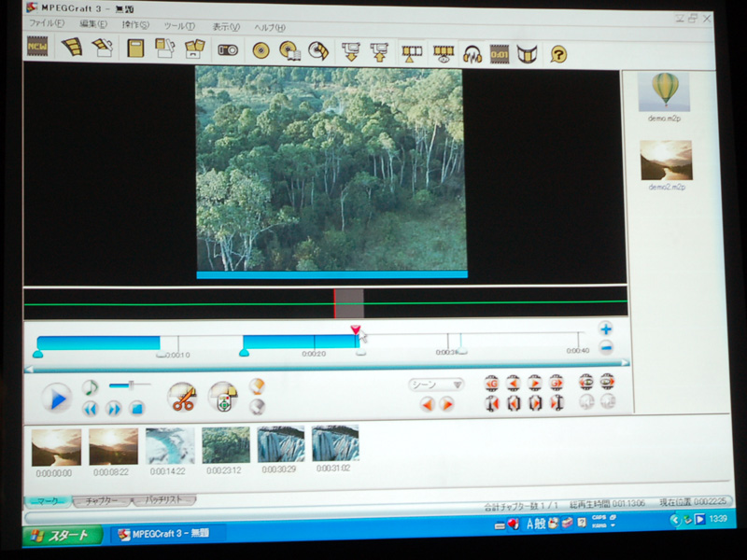Click the headphones audio toolbar icon
Viewport: 747px width, 560px height.
click(x=472, y=53)
